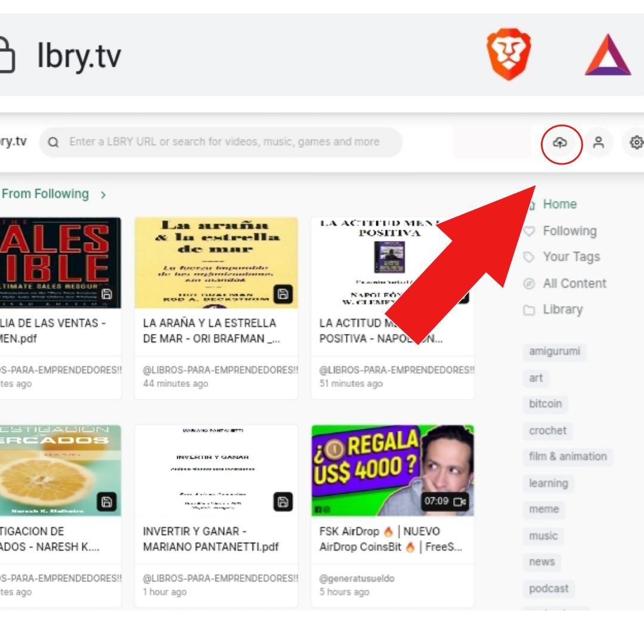
Task: Open the Sales Bible thumbnail
Action: point(60,263)
